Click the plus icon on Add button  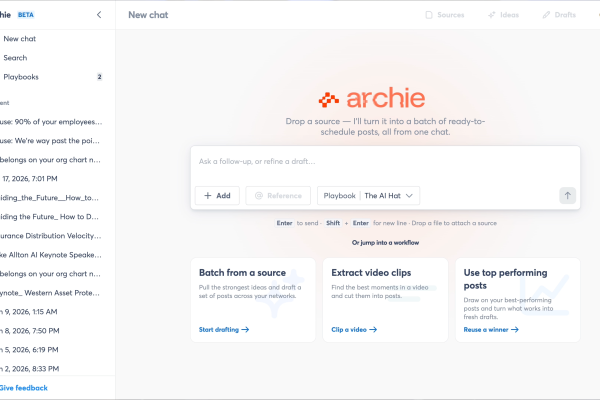point(207,196)
